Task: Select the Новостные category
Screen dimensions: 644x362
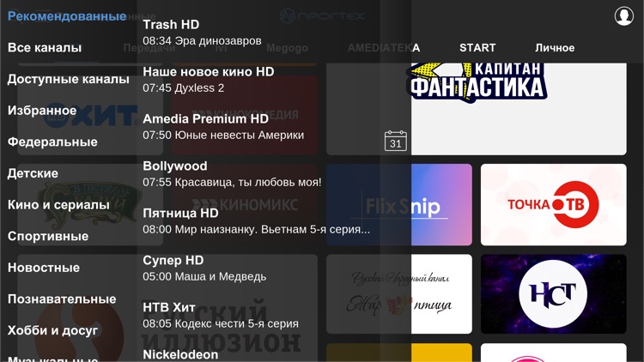Action: point(44,268)
